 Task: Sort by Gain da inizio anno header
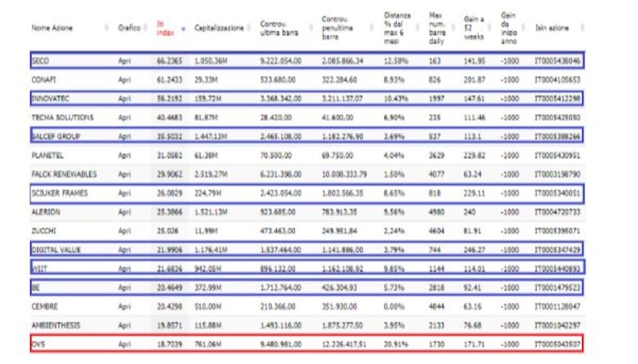pyautogui.click(x=509, y=28)
